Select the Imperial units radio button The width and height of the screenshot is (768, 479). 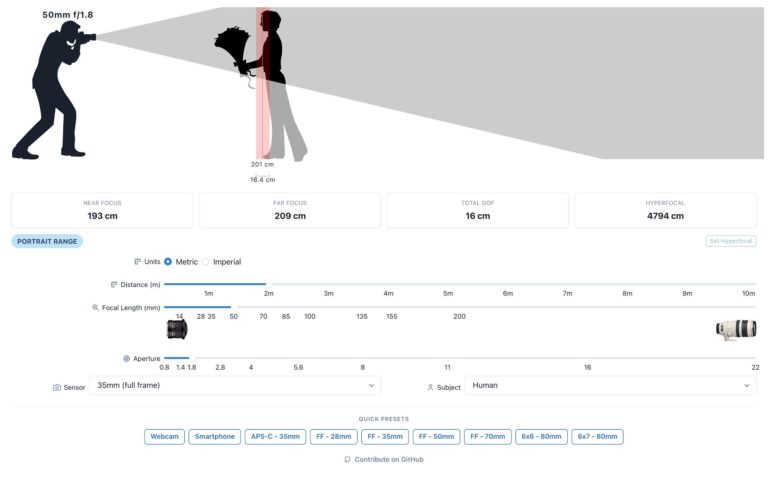[x=206, y=262]
